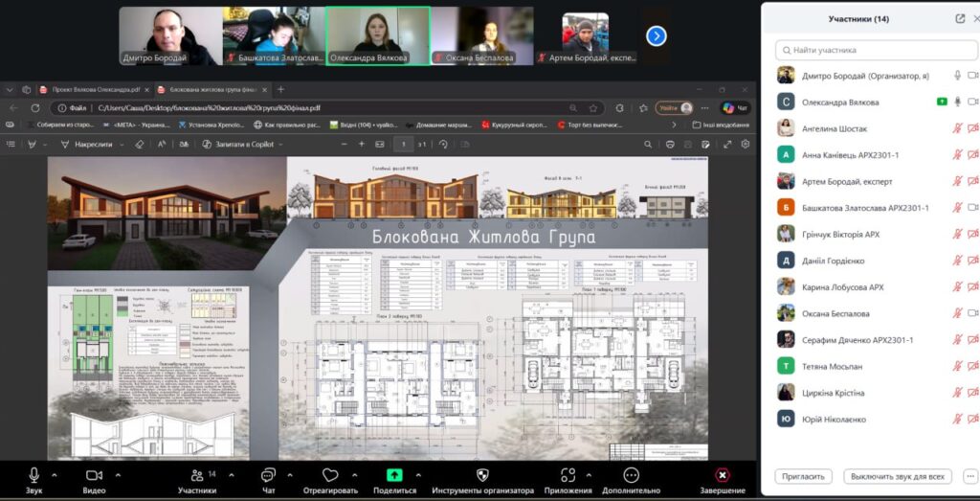Click the Пригласить button
The image size is (980, 501).
coord(802,476)
